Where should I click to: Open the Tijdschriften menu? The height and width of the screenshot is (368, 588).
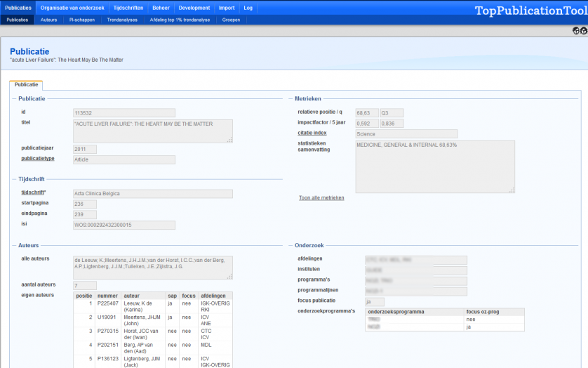point(128,8)
